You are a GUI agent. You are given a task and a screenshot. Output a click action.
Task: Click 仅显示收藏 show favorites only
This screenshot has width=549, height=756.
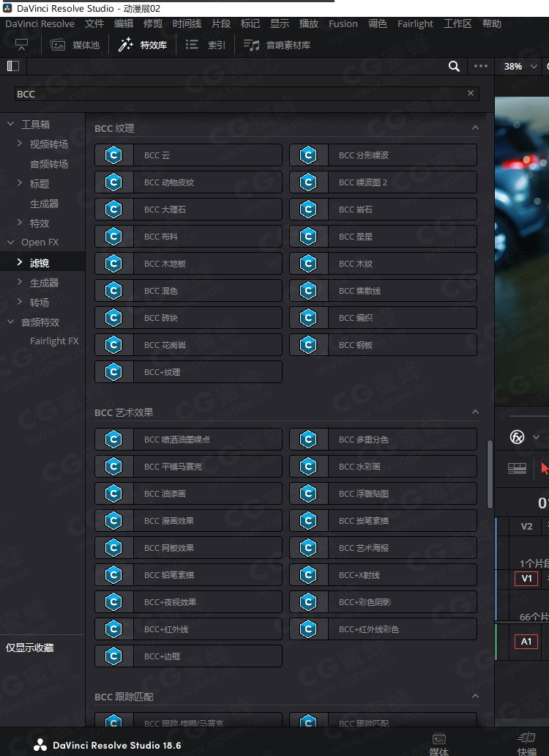pos(29,648)
